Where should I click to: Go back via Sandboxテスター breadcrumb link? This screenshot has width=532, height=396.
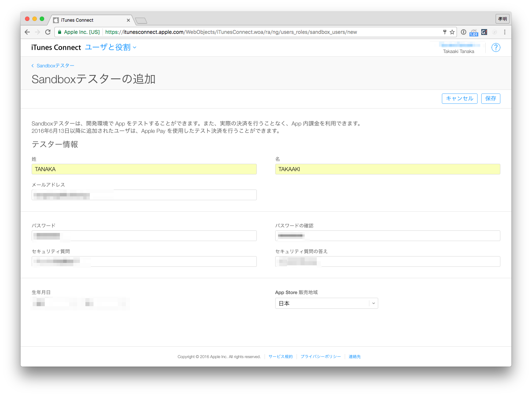click(x=55, y=66)
